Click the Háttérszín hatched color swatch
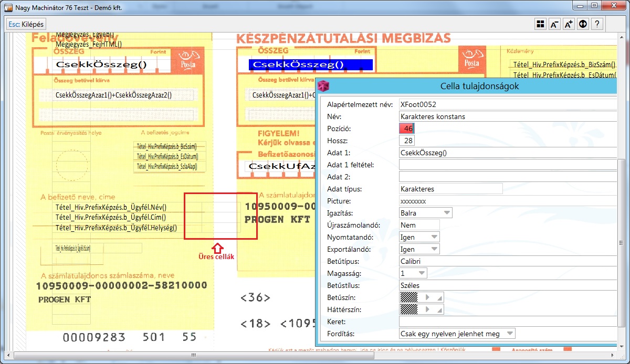Screen dimensions: 630x364 click(x=408, y=309)
